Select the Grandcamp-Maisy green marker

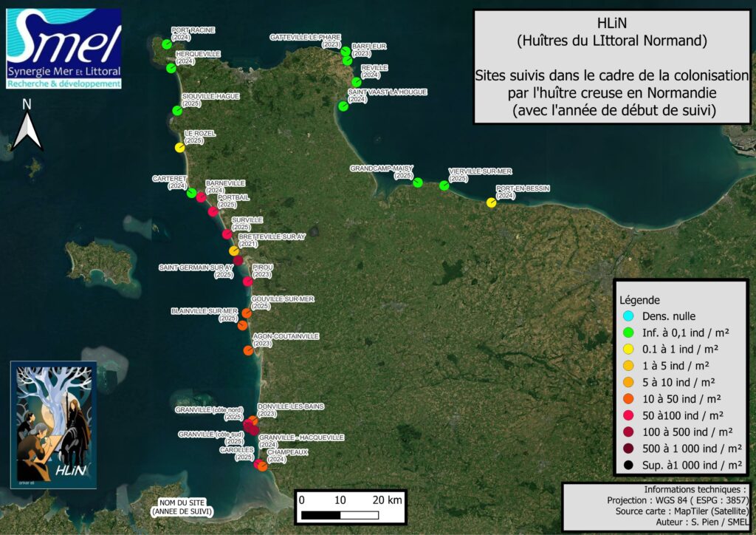pos(418,183)
